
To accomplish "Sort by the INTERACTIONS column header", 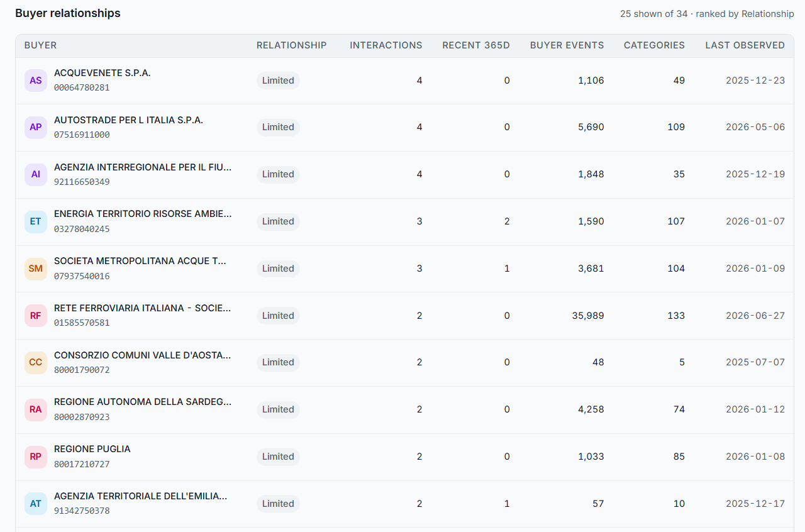I will (386, 45).
